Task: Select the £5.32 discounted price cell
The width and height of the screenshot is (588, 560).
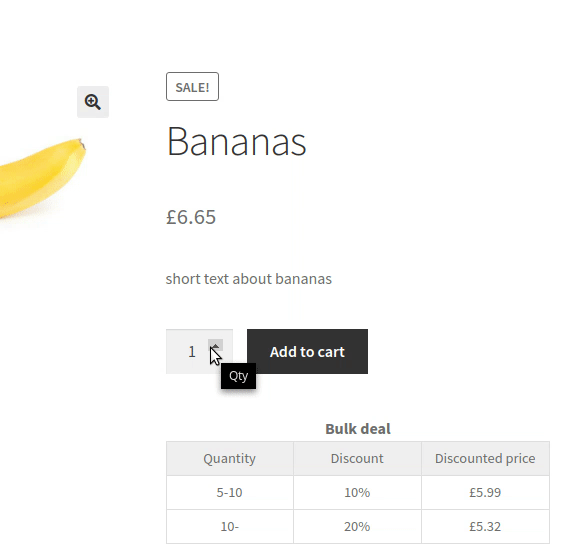Action: 485,527
